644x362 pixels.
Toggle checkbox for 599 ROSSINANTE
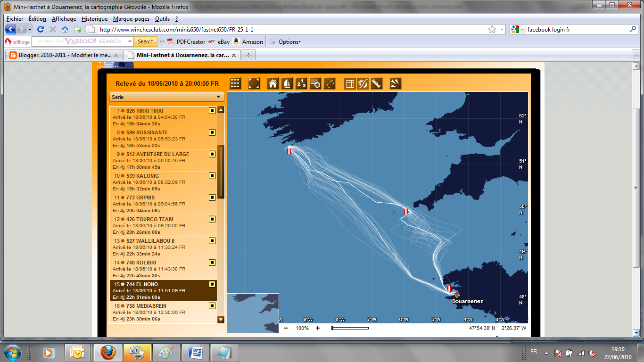coord(212,132)
